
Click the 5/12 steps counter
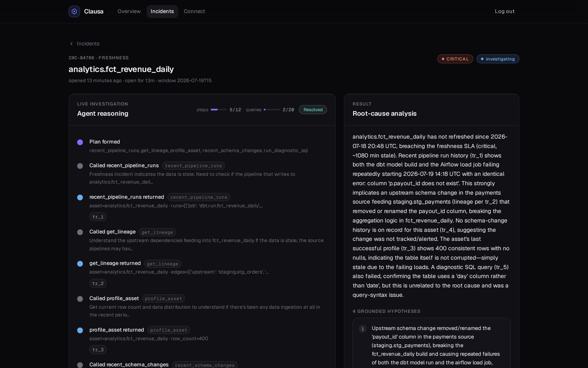[x=235, y=110]
